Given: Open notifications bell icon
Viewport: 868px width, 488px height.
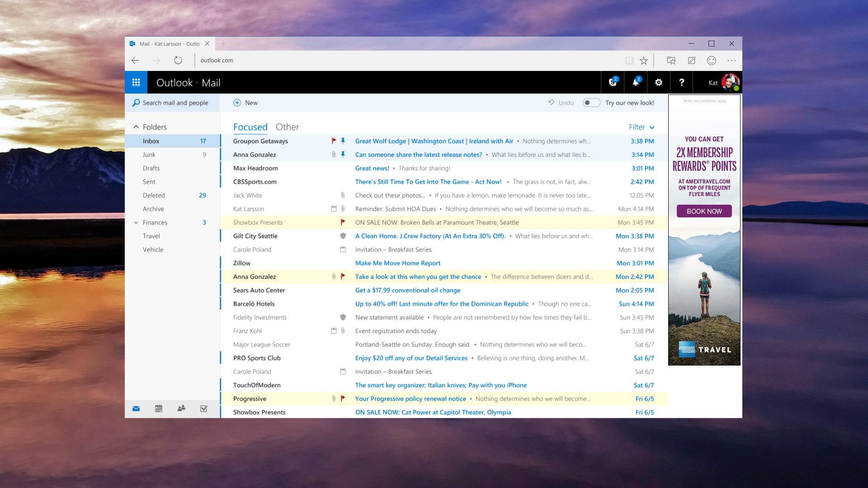Looking at the screenshot, I should coord(636,82).
